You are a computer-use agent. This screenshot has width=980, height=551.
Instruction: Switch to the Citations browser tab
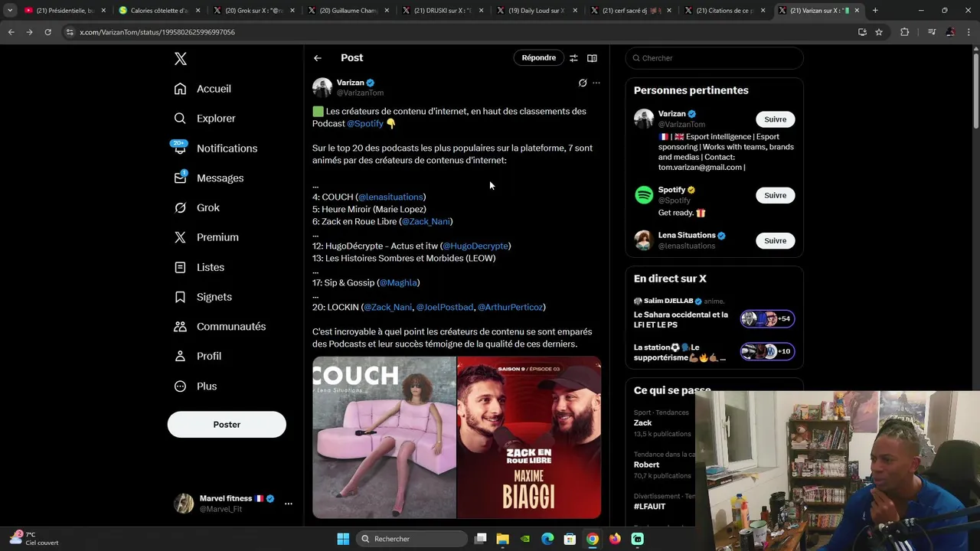click(724, 11)
